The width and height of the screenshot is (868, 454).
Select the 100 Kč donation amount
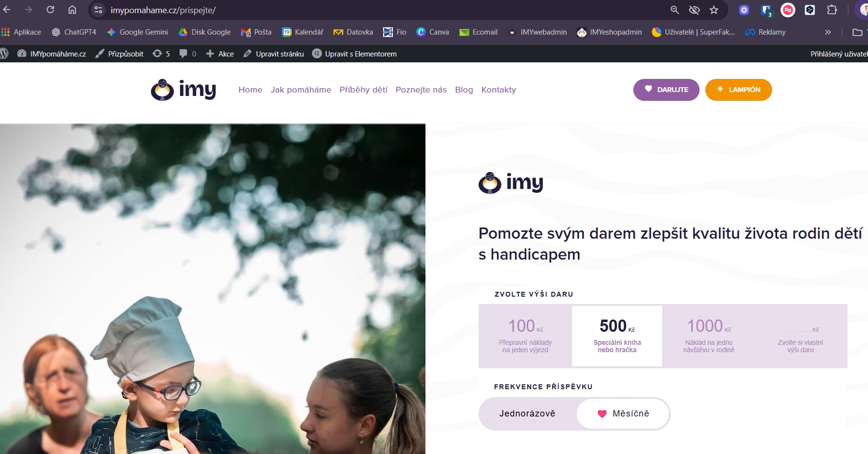525,336
